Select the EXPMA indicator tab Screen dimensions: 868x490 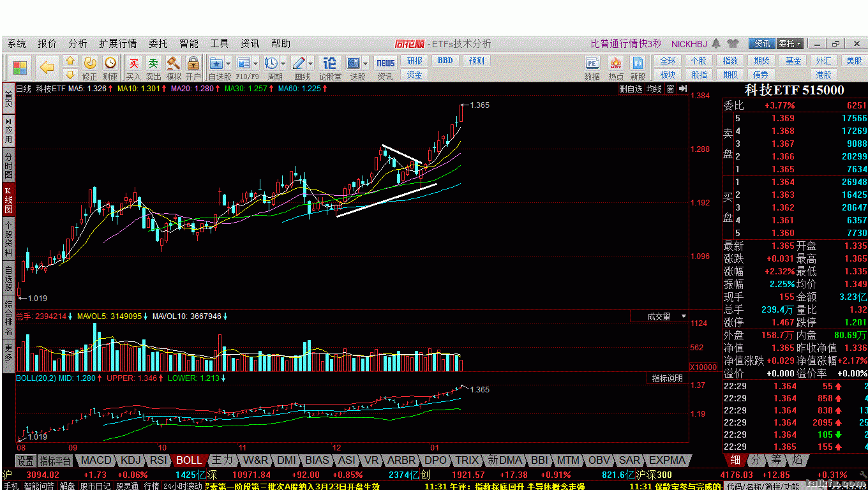tap(668, 460)
